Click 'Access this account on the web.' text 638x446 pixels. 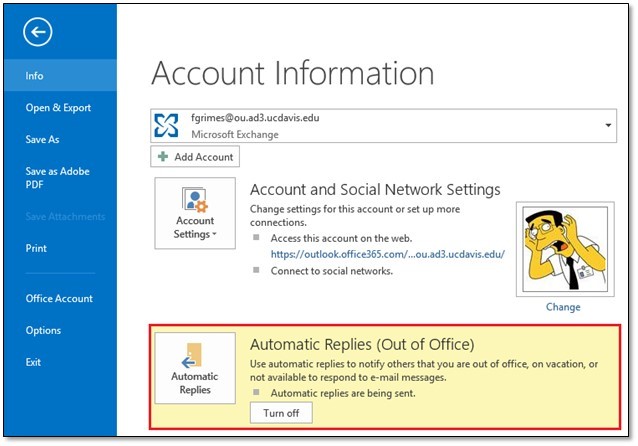tap(341, 238)
